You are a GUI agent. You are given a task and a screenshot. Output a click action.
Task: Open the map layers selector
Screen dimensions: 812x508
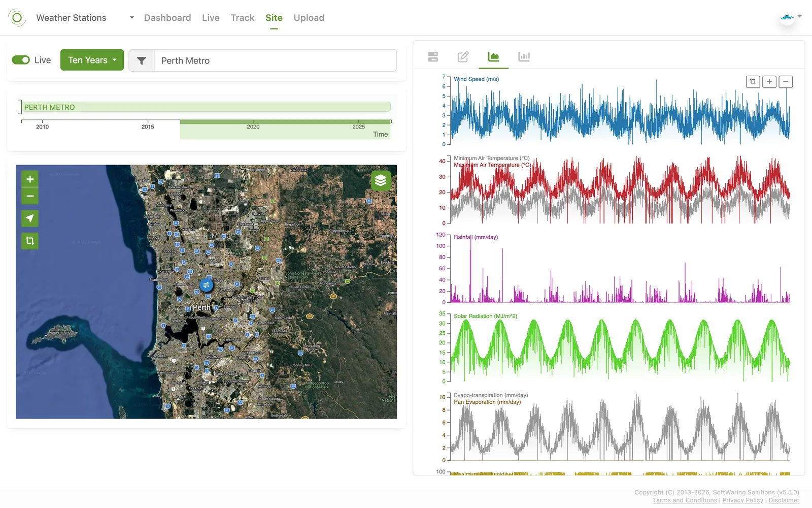381,180
